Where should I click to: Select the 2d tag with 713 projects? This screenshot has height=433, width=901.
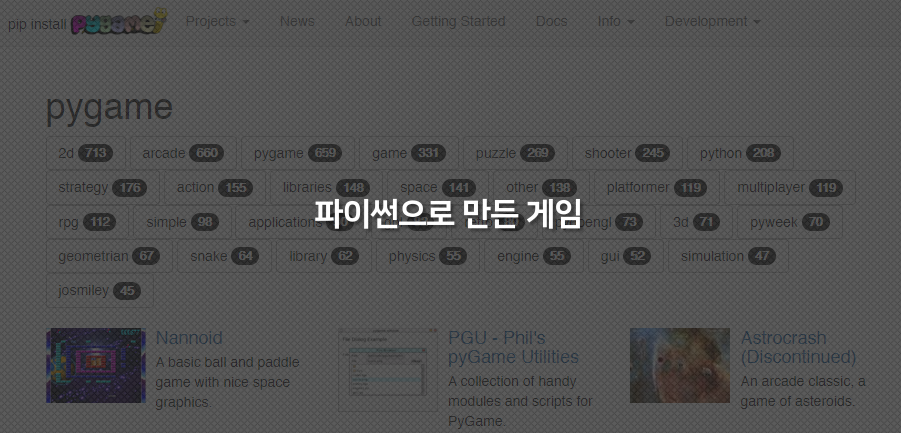(86, 153)
